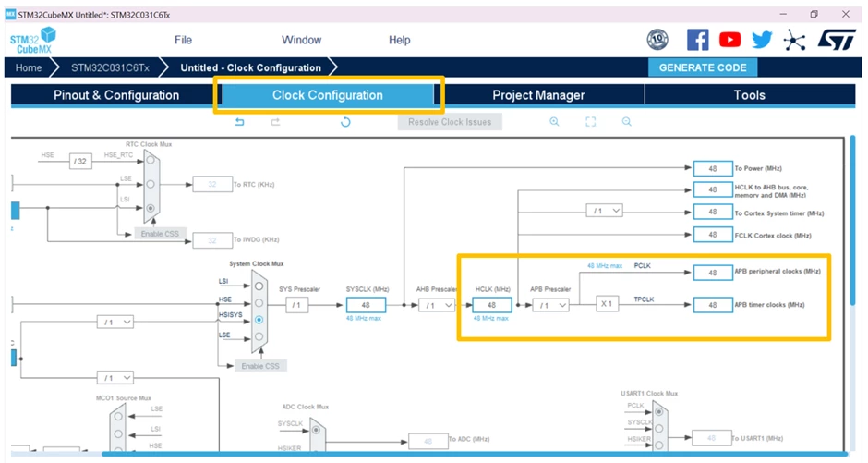Open the Help menu

coord(399,40)
